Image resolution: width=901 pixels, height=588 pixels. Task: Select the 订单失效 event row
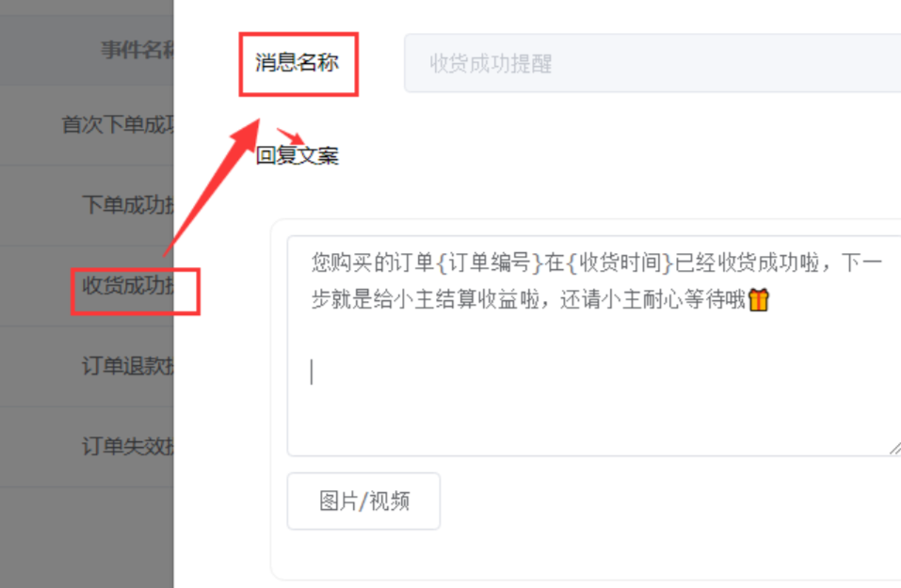(87, 446)
